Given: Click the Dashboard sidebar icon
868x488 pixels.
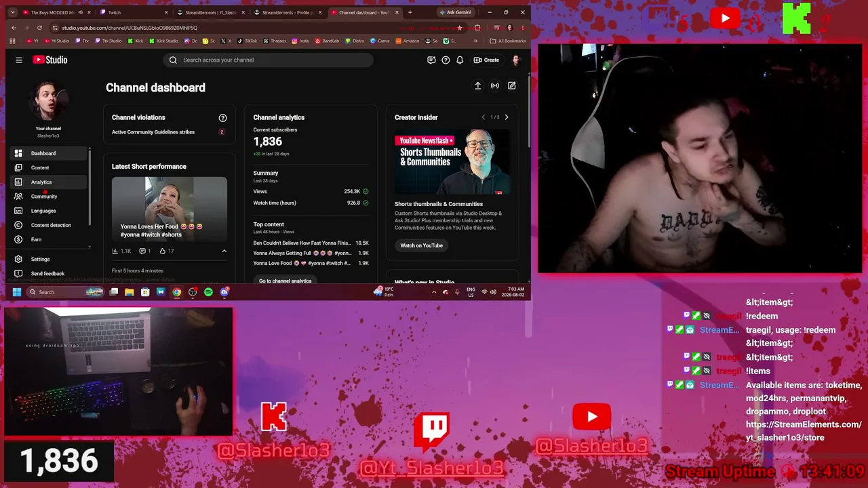Looking at the screenshot, I should click(x=18, y=153).
